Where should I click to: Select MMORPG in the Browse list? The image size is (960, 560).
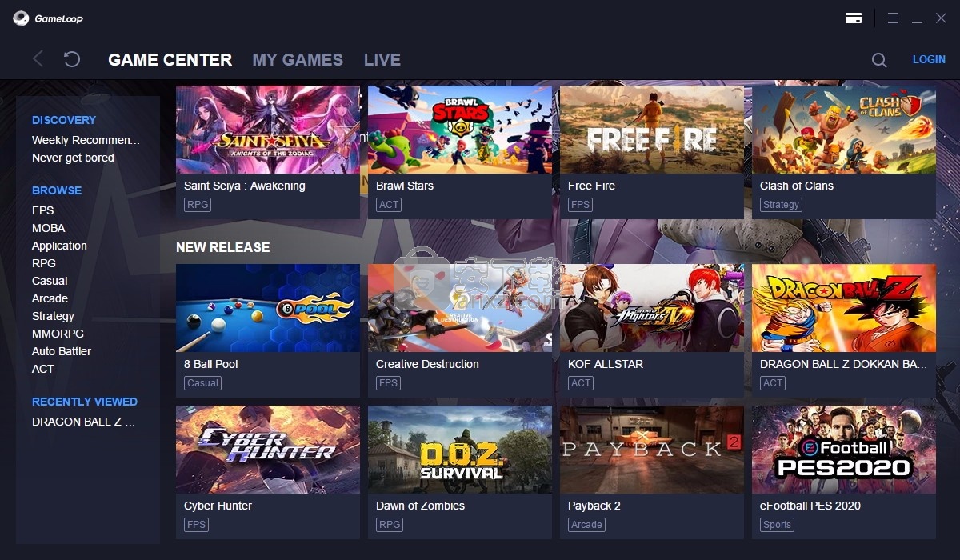point(58,334)
